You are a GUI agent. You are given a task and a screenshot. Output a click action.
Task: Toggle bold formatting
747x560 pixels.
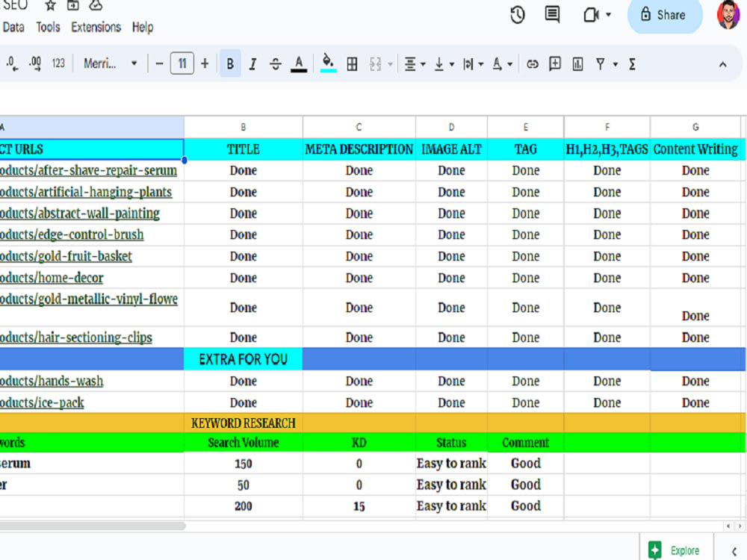tap(230, 63)
